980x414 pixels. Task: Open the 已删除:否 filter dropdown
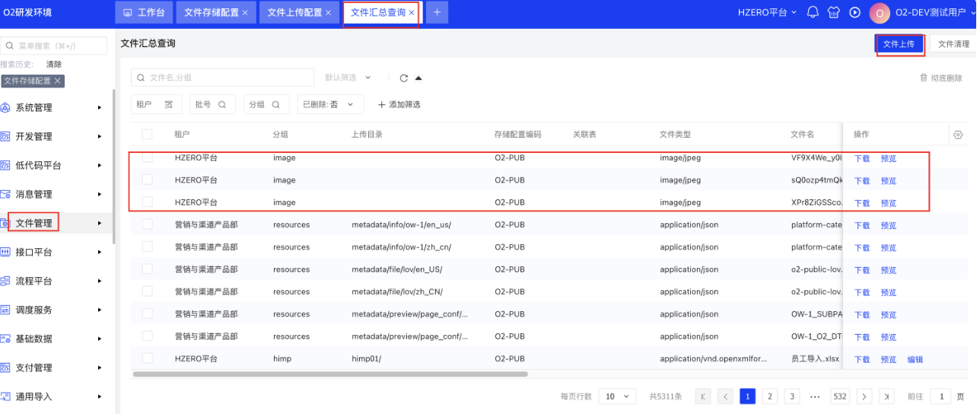(x=329, y=104)
